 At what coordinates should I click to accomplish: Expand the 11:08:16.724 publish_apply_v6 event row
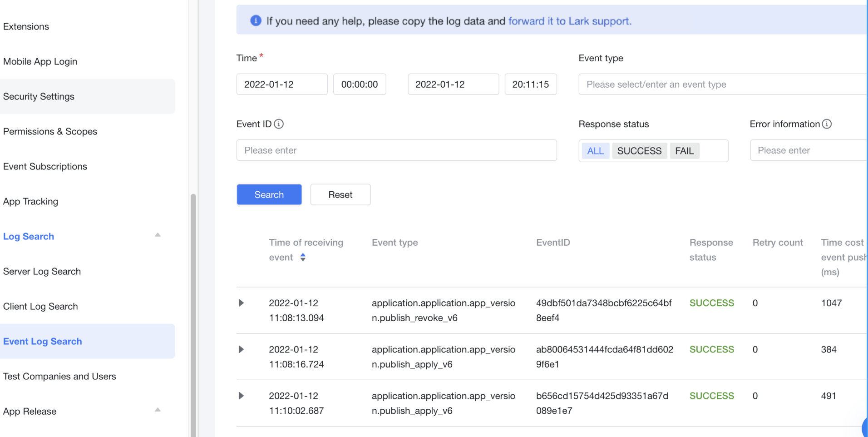coord(241,349)
